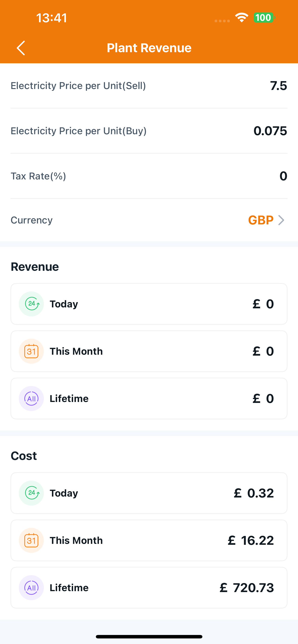Viewport: 298px width, 644px height.
Task: Edit the Sell price value 7.5
Action: (x=279, y=86)
